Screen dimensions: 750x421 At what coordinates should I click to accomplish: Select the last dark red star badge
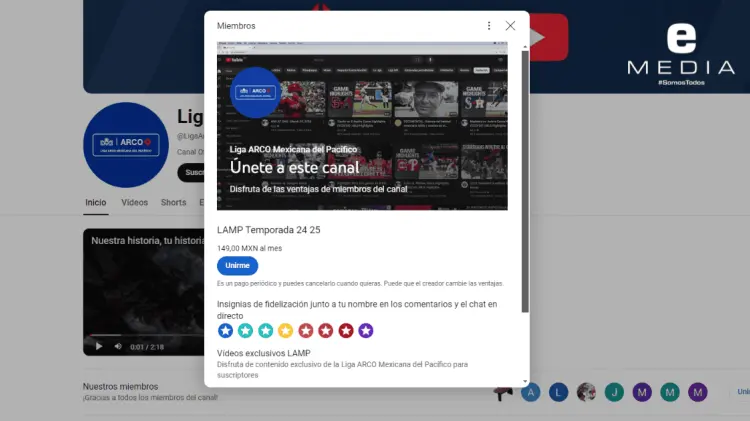pos(346,331)
